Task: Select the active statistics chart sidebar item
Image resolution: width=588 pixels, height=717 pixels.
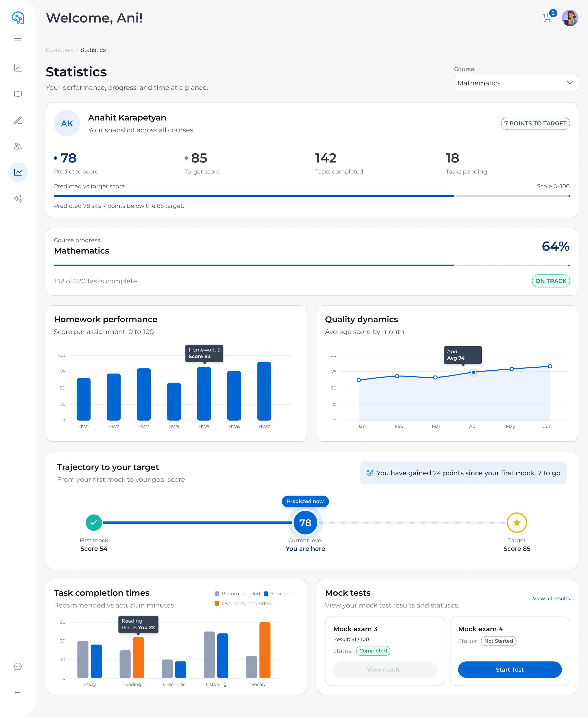Action: 18,172
